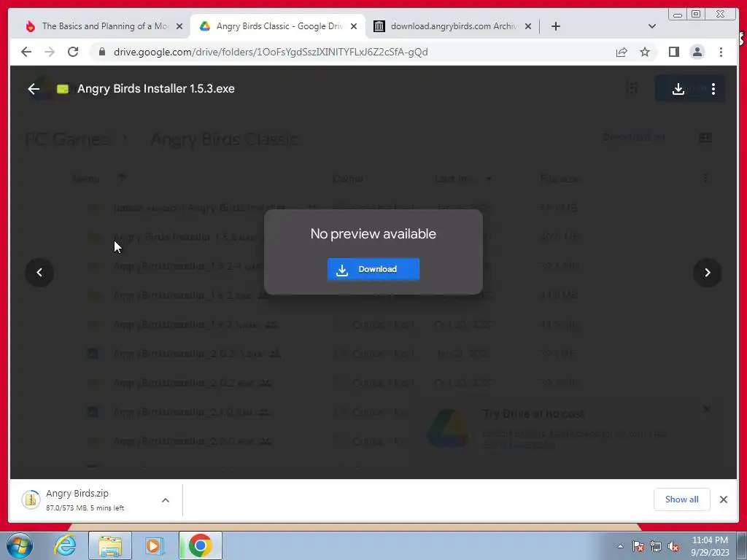Share this page icon
The height and width of the screenshot is (560, 747).
(622, 52)
